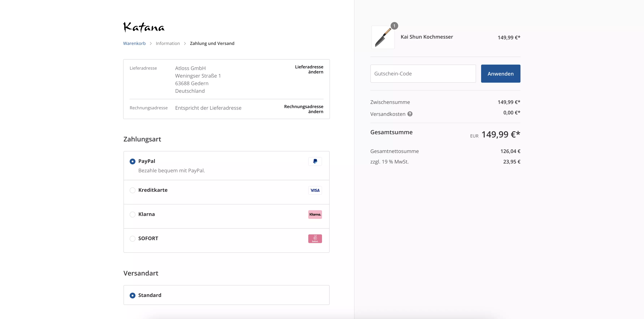Screen dimensions: 644x319
Task: Click the Atloss GmbH address line
Action: 190,68
